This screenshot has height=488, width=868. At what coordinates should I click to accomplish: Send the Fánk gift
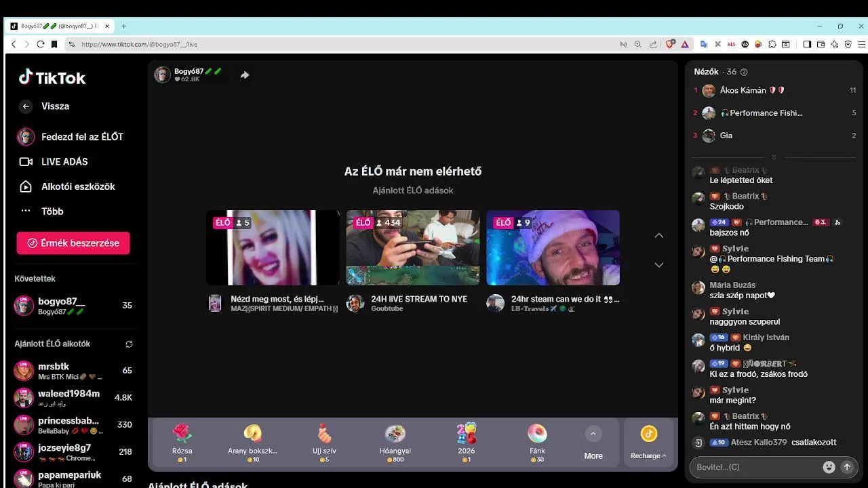pyautogui.click(x=537, y=443)
